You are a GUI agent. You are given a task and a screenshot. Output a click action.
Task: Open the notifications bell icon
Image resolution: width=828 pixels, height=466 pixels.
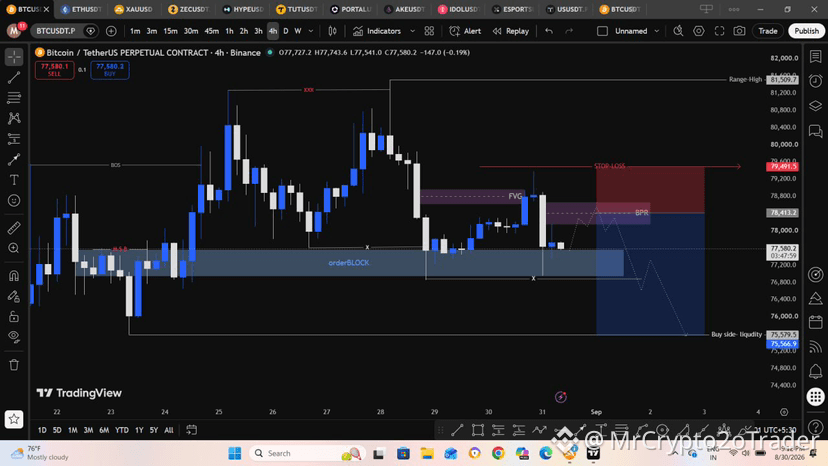(x=816, y=371)
